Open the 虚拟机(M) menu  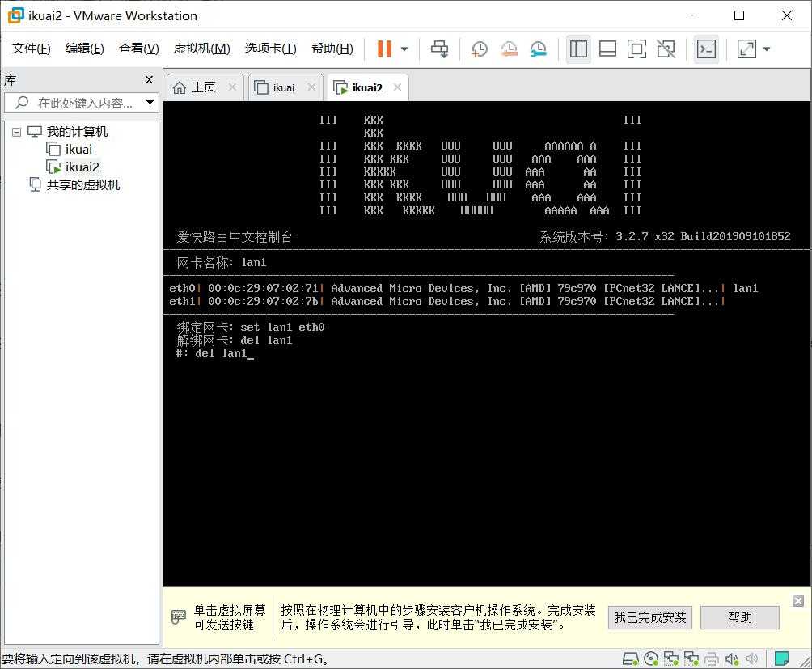point(201,49)
